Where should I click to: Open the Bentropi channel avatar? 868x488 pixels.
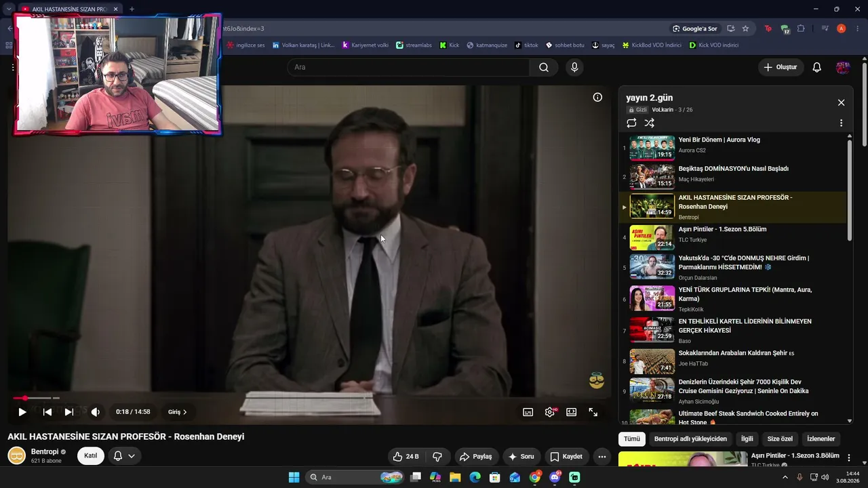[x=17, y=455]
